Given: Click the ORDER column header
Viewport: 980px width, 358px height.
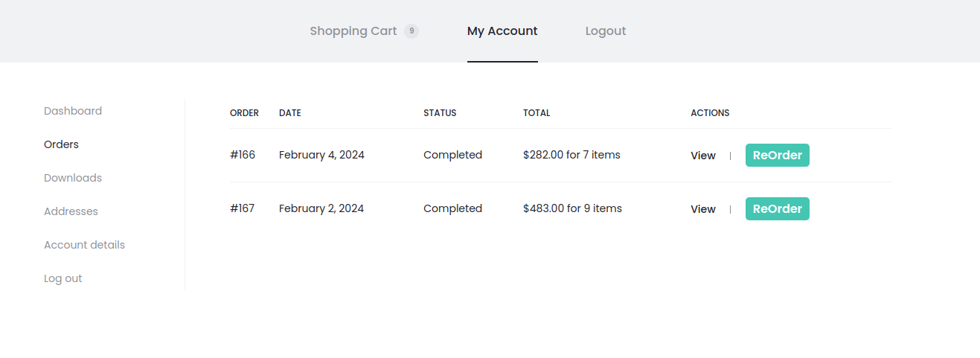Looking at the screenshot, I should (x=244, y=113).
